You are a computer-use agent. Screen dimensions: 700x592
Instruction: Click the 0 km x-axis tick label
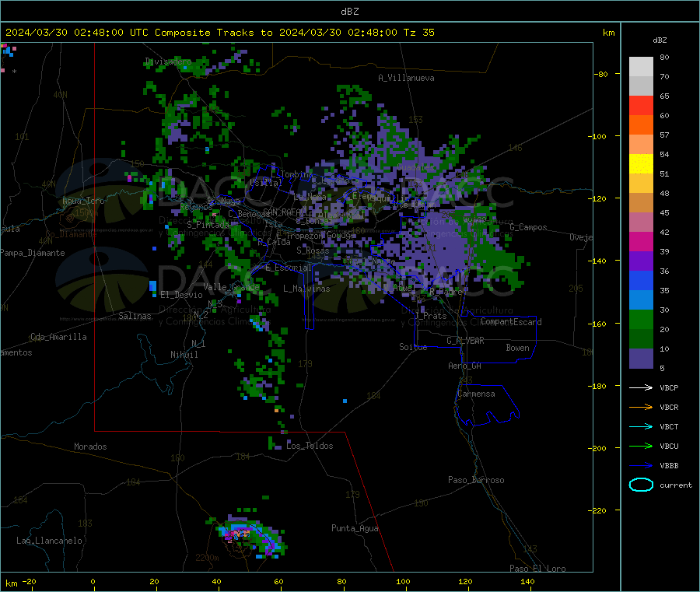[93, 581]
